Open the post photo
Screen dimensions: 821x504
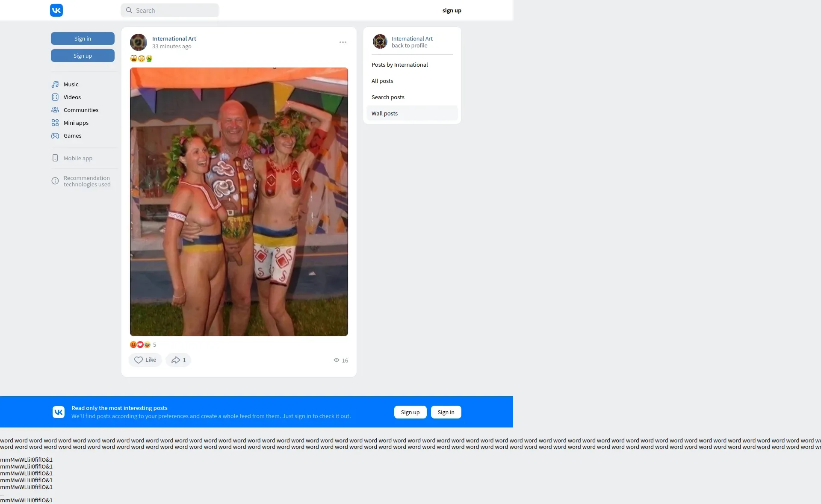coord(239,202)
